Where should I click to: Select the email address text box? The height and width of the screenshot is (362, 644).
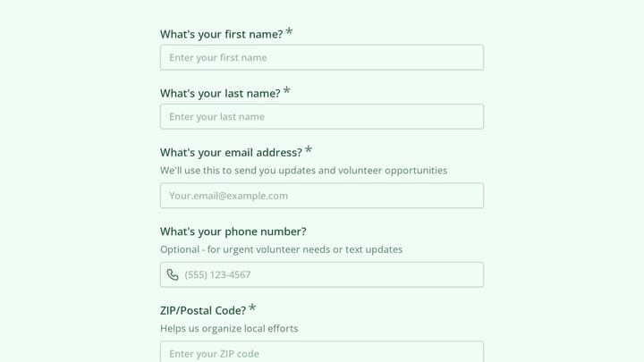pyautogui.click(x=322, y=196)
